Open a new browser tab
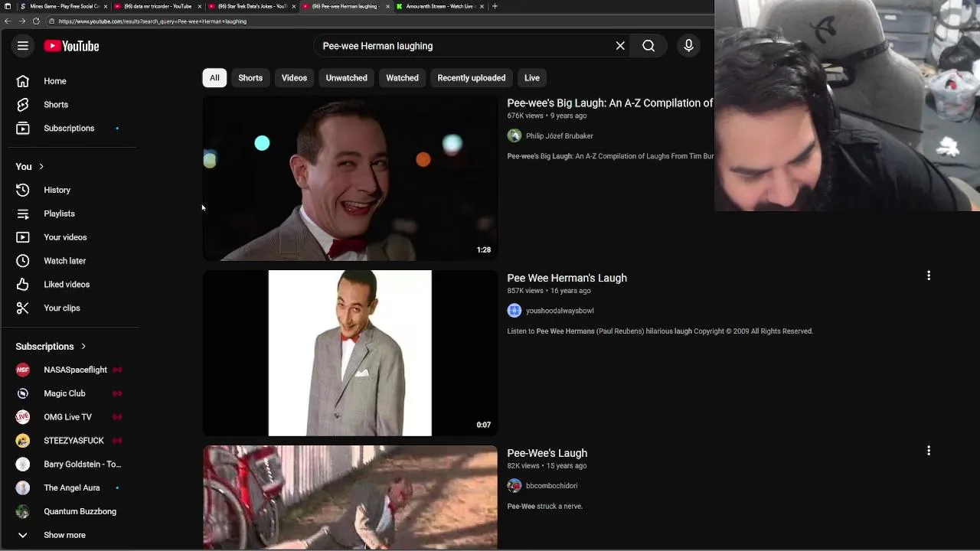The width and height of the screenshot is (980, 551). [x=495, y=6]
